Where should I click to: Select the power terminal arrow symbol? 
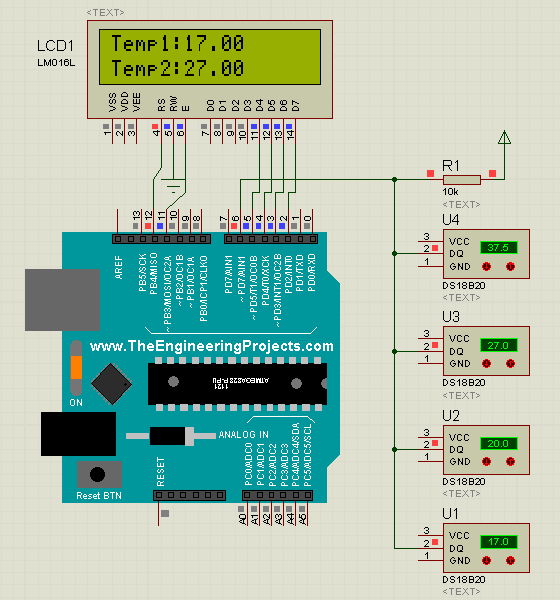coord(504,138)
